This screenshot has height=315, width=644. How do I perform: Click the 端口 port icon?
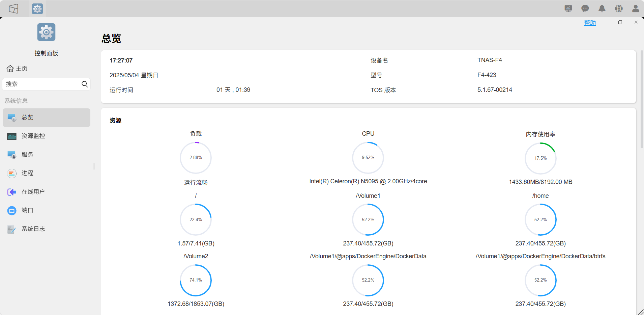tap(12, 210)
